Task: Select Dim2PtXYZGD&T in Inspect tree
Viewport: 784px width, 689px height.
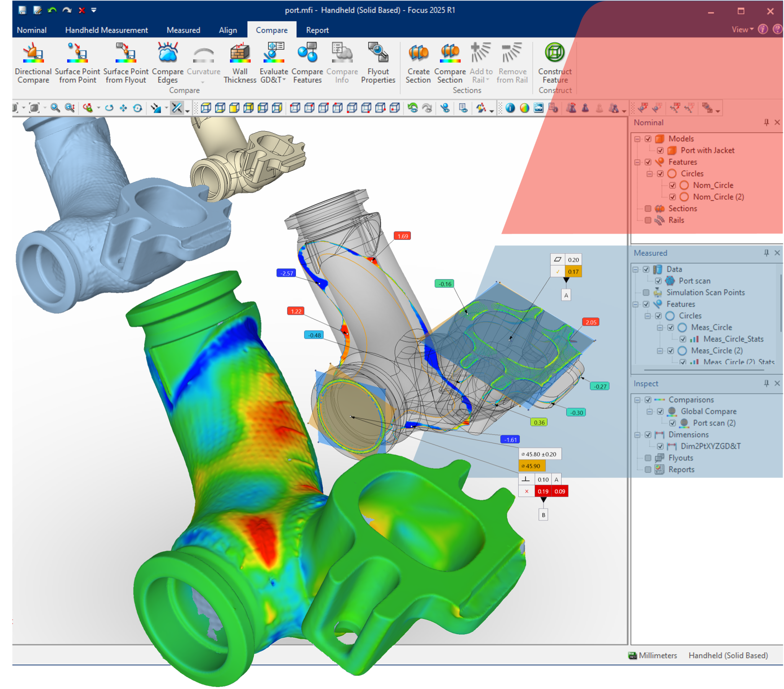Action: 711,446
